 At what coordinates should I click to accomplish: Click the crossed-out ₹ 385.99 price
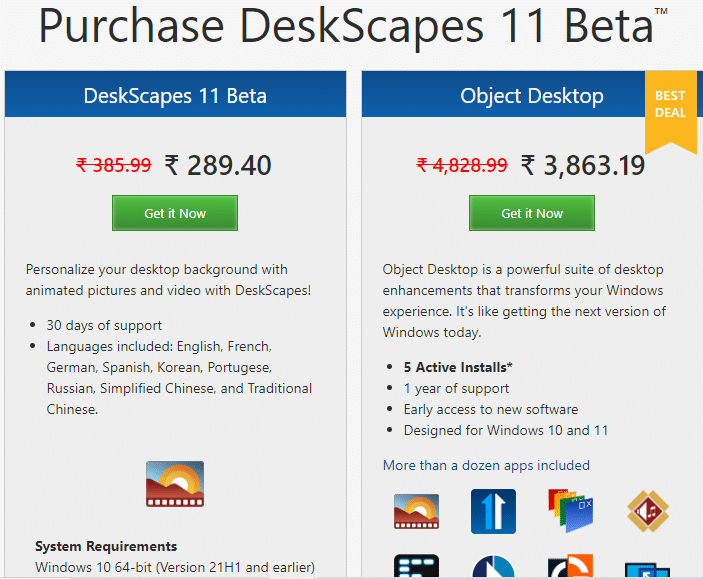pyautogui.click(x=113, y=165)
